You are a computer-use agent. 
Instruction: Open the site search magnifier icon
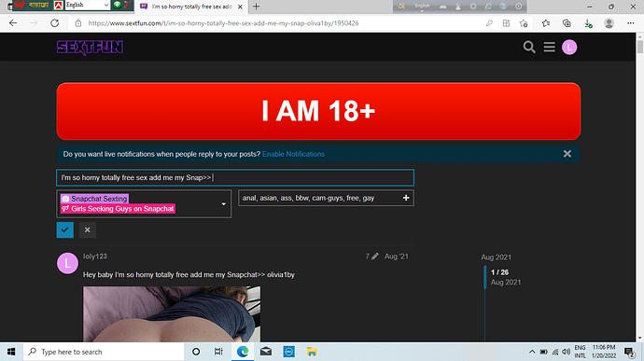tap(529, 48)
